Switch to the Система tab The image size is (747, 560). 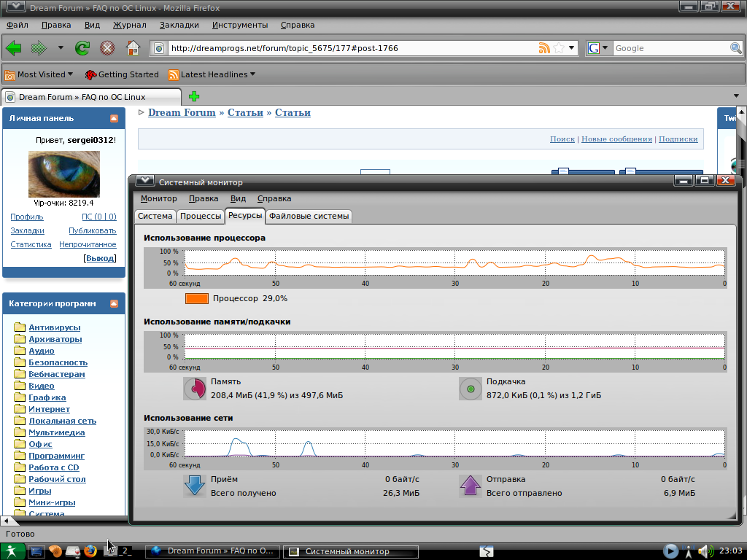click(x=155, y=216)
